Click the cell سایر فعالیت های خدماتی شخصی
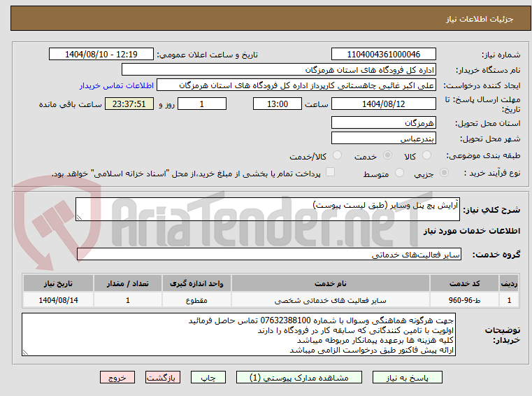Screen dimensions: 532x396 (x=330, y=300)
